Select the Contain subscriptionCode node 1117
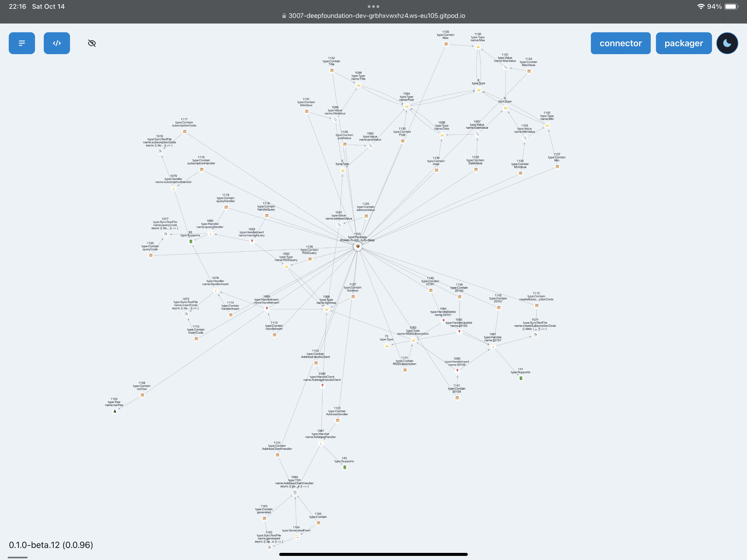 coord(184,132)
